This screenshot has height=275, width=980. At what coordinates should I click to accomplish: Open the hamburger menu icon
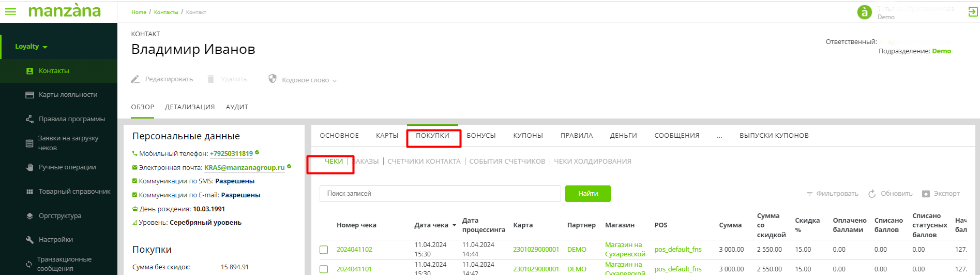click(x=10, y=11)
